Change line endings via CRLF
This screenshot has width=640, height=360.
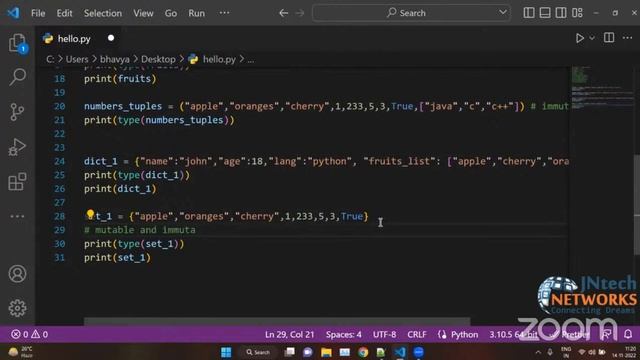(x=417, y=334)
